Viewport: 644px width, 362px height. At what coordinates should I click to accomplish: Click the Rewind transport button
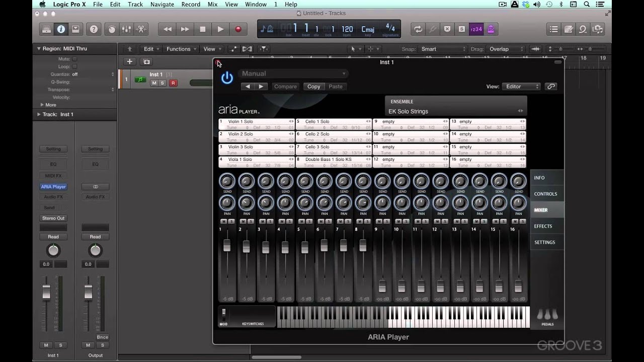point(167,29)
